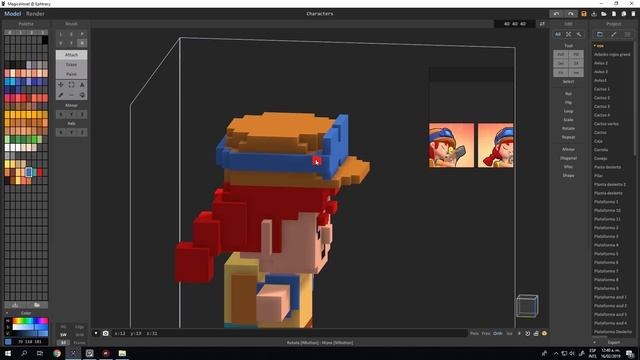Expand the Scale section in Edit panel
Image resolution: width=640 pixels, height=360 pixels.
[568, 120]
